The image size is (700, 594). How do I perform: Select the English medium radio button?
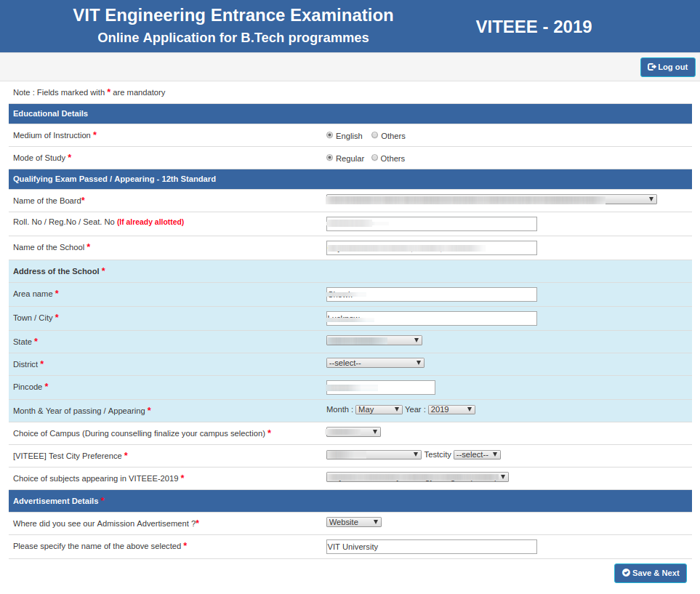329,135
